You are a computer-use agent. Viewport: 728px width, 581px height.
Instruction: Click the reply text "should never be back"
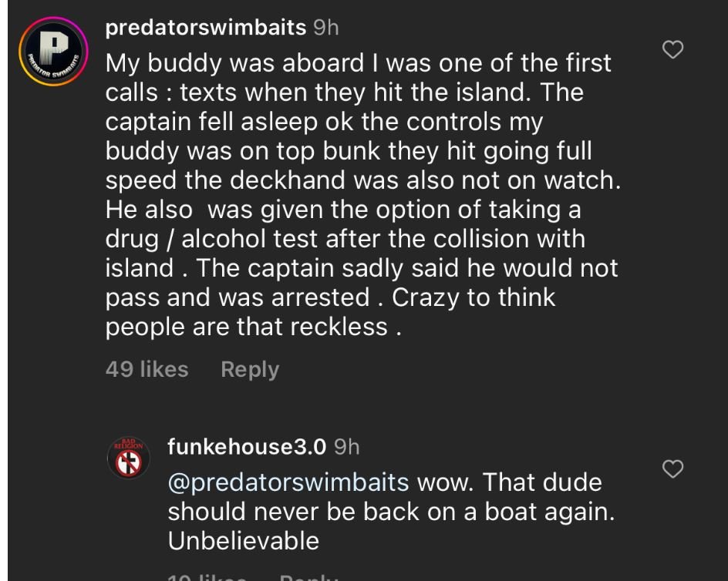(x=391, y=512)
